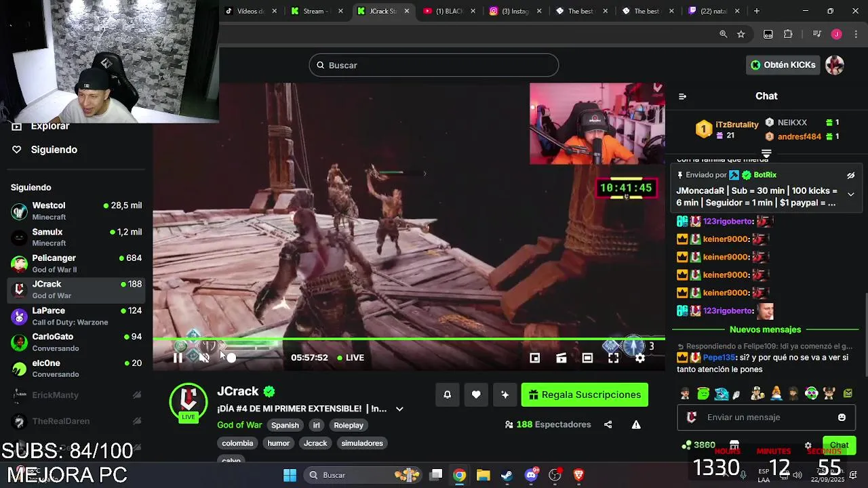Open video player settings gear
Image resolution: width=868 pixels, height=488 pixels.
coord(640,358)
